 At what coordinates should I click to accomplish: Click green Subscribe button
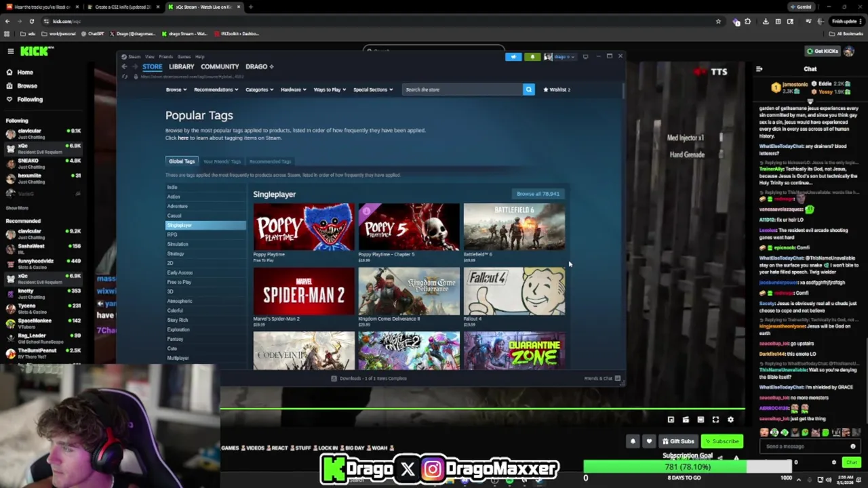coord(722,441)
